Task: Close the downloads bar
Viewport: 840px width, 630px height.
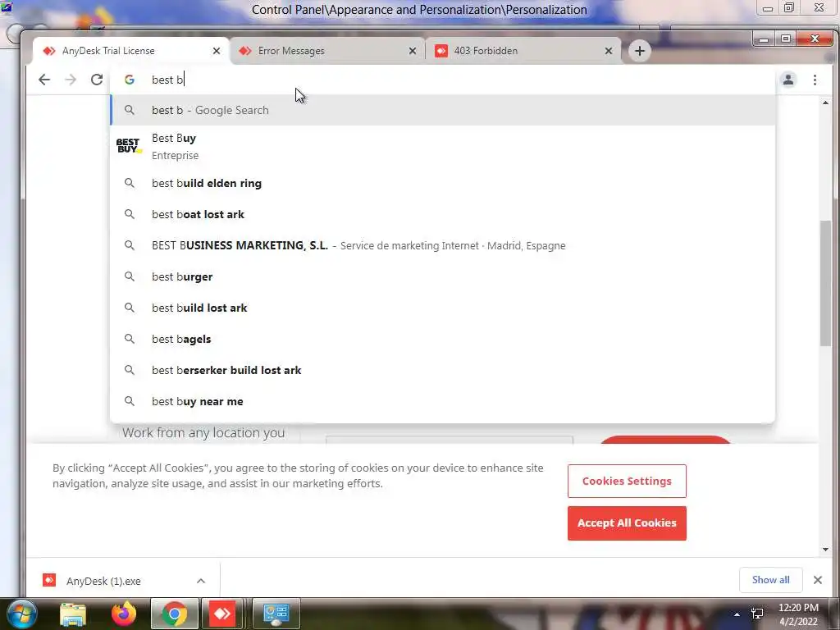Action: (818, 580)
